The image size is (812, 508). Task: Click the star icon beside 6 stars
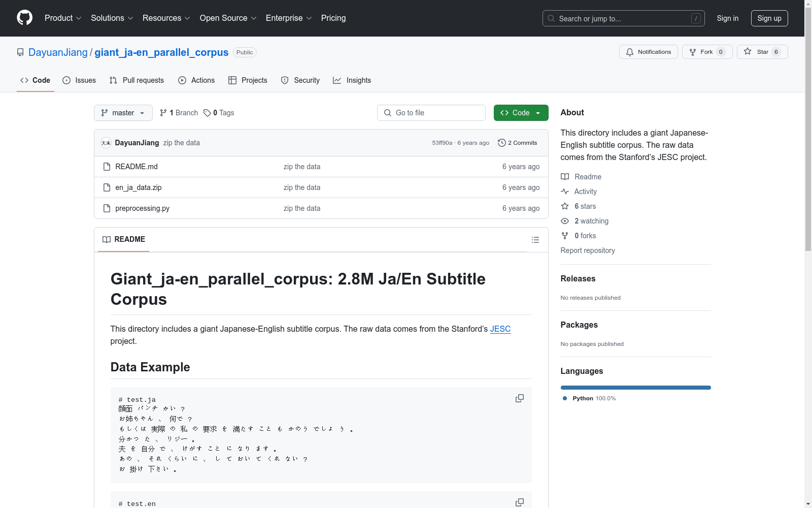[565, 206]
